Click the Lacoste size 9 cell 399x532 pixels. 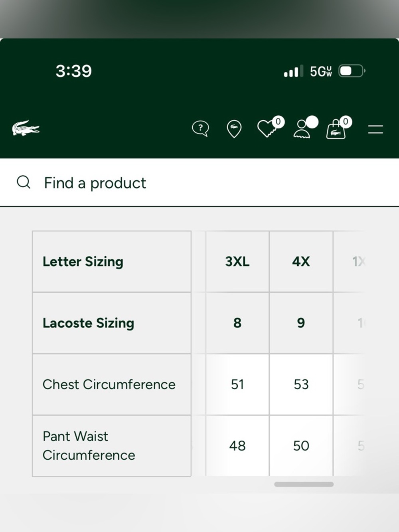(x=301, y=323)
